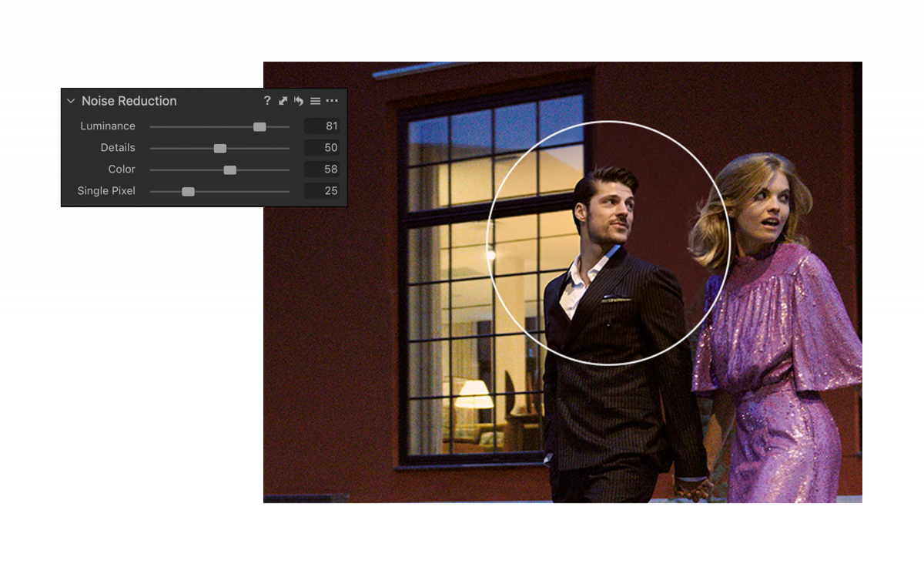
Task: Click the Noise Reduction panel title
Action: [x=129, y=101]
